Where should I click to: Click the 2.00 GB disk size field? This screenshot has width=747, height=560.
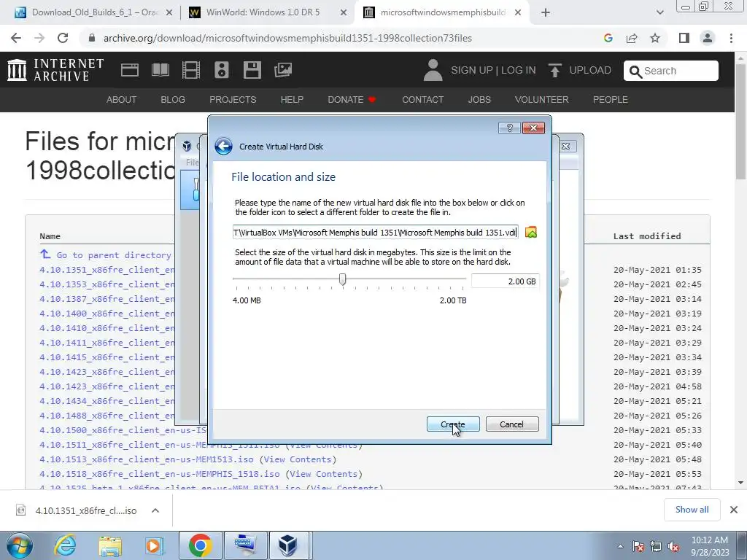pos(505,281)
